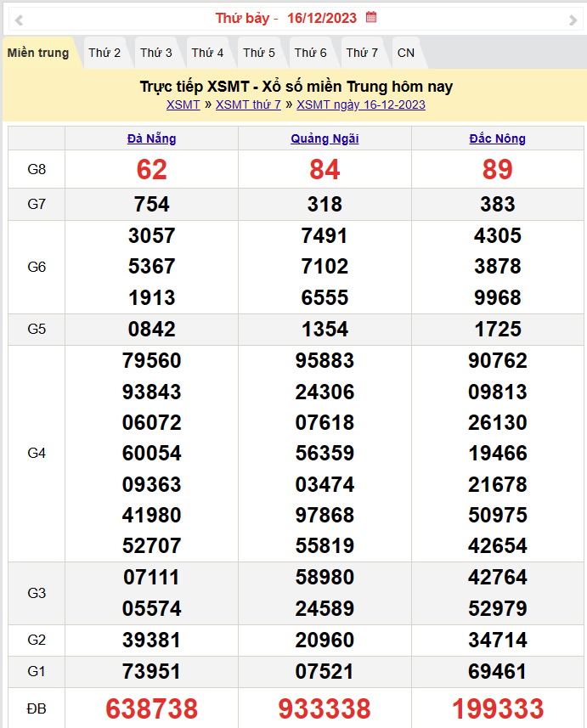Click the G5 result 0842
The width and height of the screenshot is (587, 728).
point(151,330)
